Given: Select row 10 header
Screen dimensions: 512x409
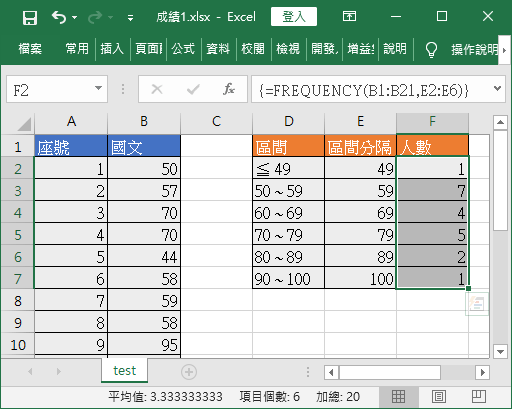Looking at the screenshot, I should pos(17,345).
